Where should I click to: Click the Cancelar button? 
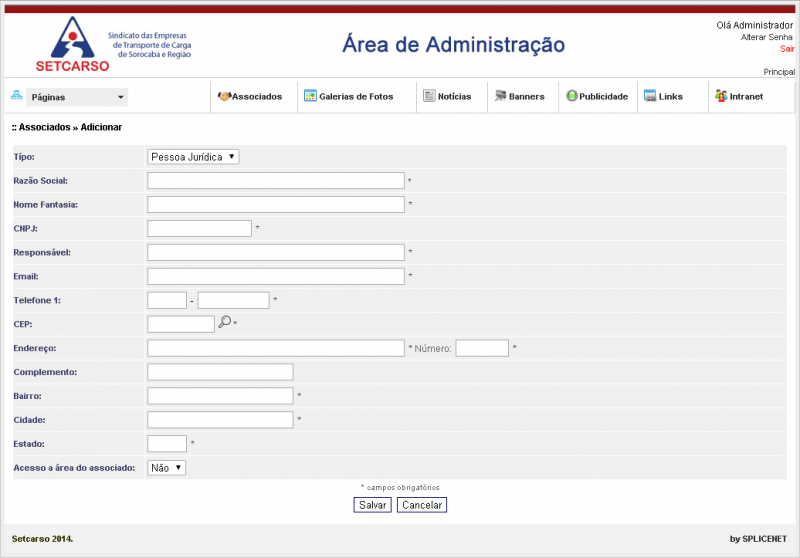(422, 505)
